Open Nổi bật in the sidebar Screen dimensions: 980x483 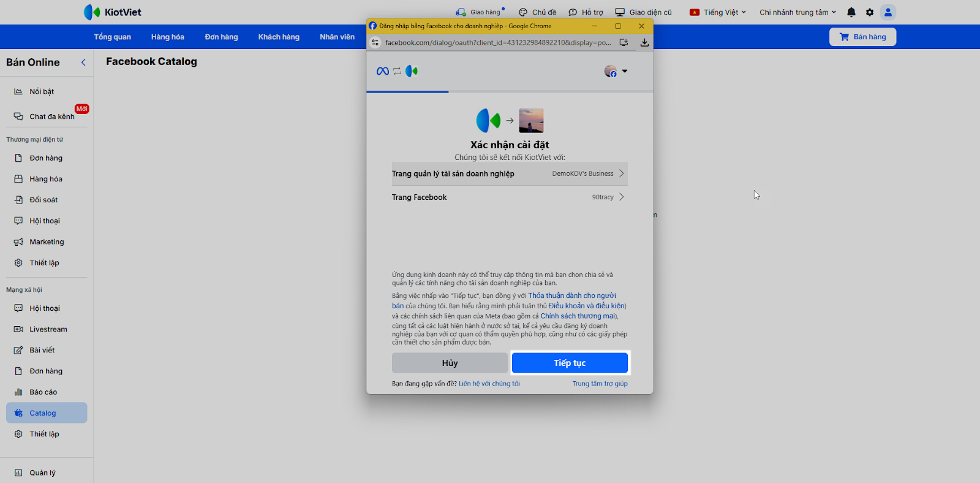pyautogui.click(x=47, y=91)
